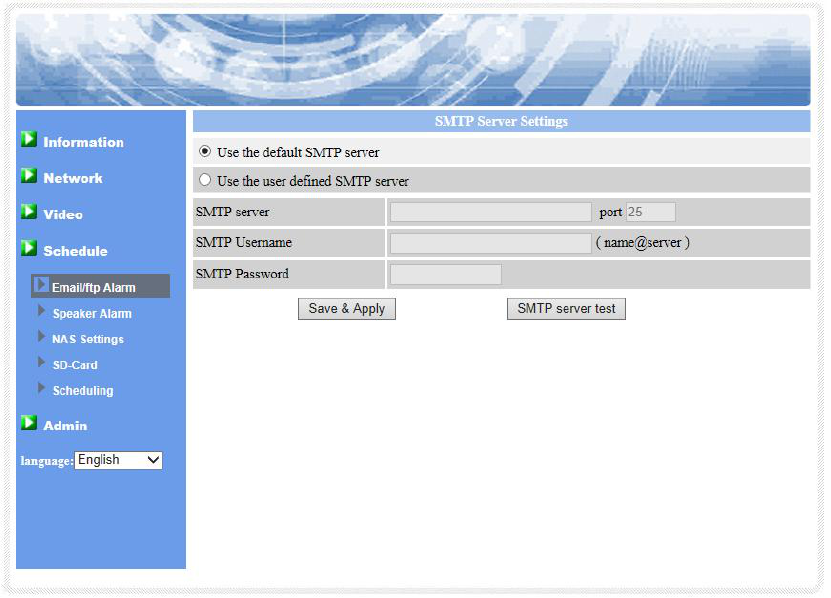Click the SMTP server test button

pos(566,309)
